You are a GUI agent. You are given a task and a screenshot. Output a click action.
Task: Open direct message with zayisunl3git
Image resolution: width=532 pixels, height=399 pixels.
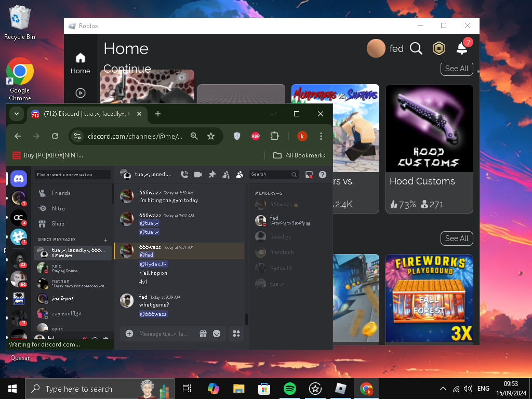(x=73, y=313)
